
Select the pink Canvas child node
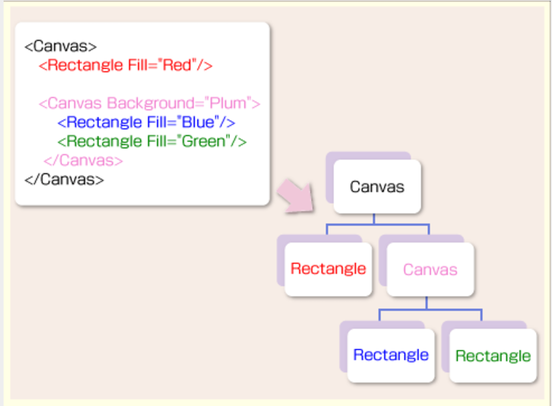tap(430, 269)
